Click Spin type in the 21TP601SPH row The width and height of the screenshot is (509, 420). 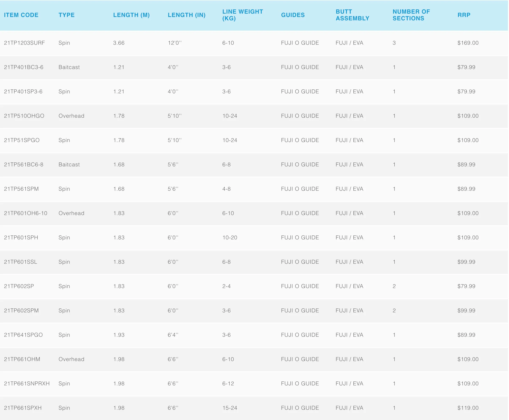click(64, 237)
